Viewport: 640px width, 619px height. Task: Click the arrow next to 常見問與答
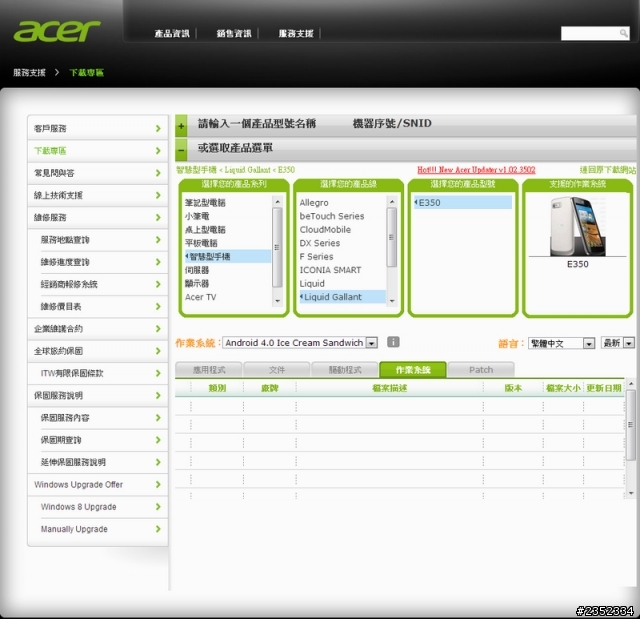(158, 173)
